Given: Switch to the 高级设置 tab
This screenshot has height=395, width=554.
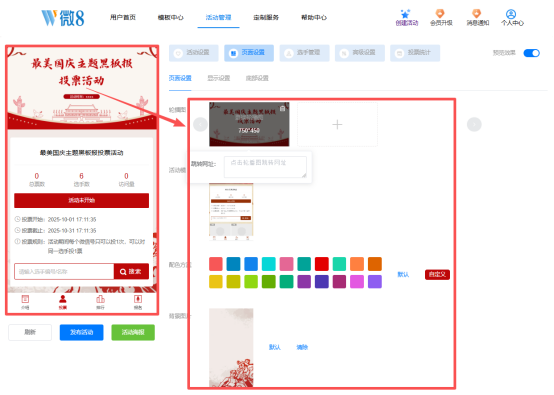Looking at the screenshot, I should pyautogui.click(x=360, y=53).
